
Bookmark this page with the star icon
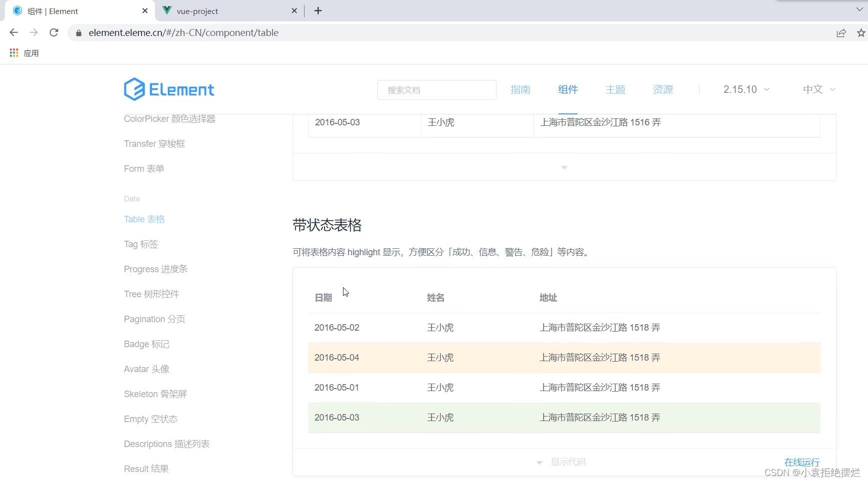[861, 33]
